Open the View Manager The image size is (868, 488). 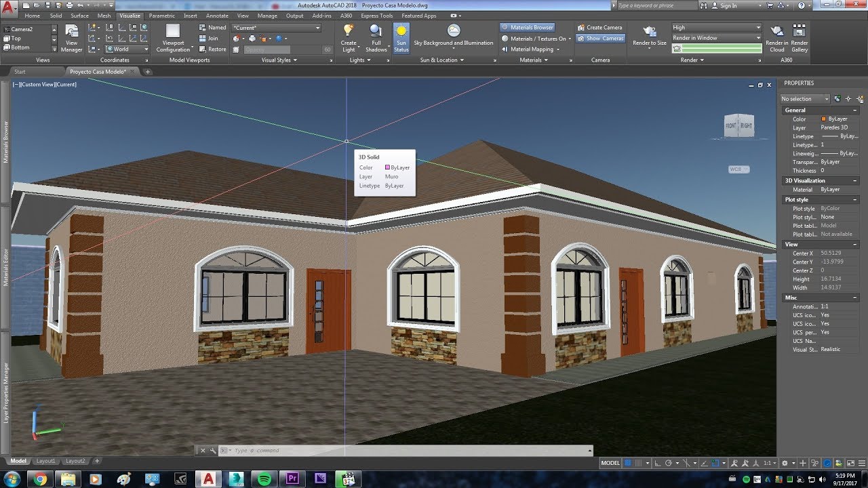point(71,37)
